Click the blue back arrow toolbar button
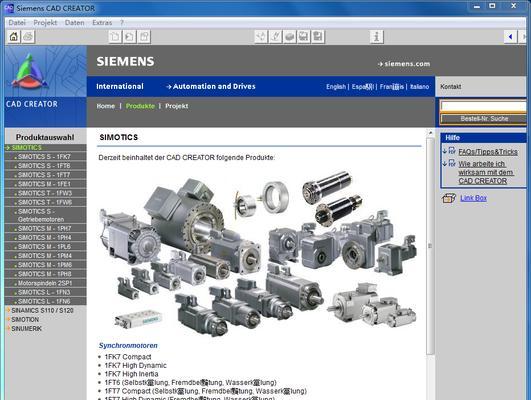 point(510,37)
